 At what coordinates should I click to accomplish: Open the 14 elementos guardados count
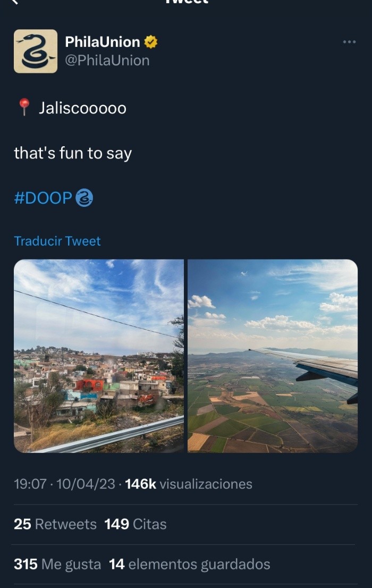190,564
